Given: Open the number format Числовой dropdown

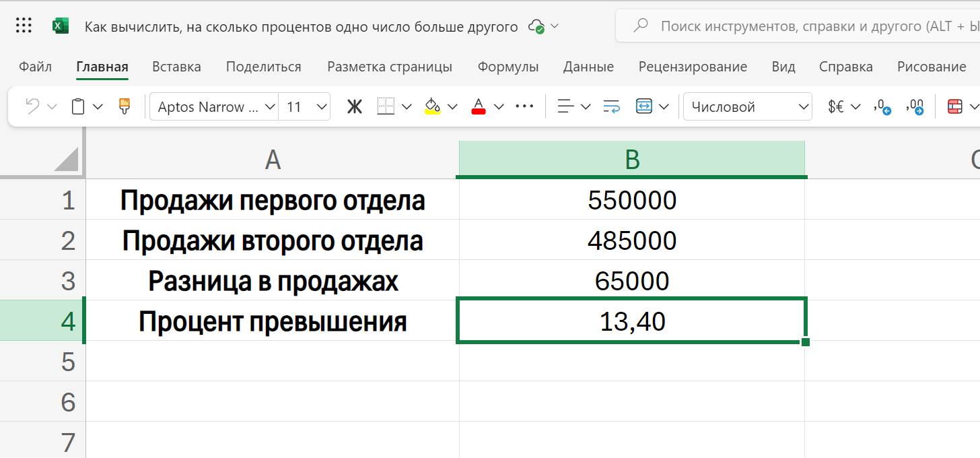Looking at the screenshot, I should 747,106.
